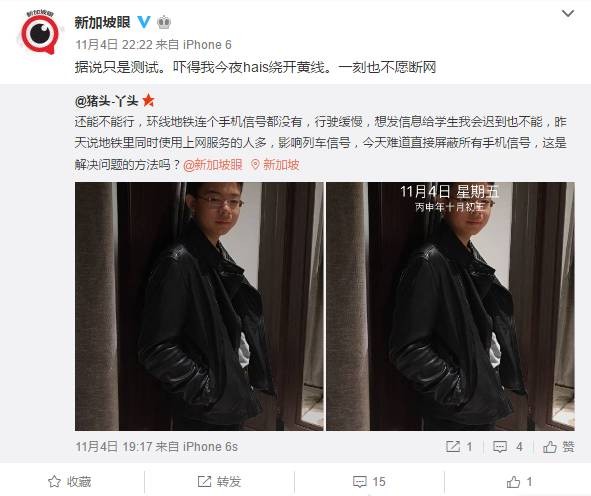
Task: Toggle the bottom thumbs-up like button
Action: [x=519, y=481]
